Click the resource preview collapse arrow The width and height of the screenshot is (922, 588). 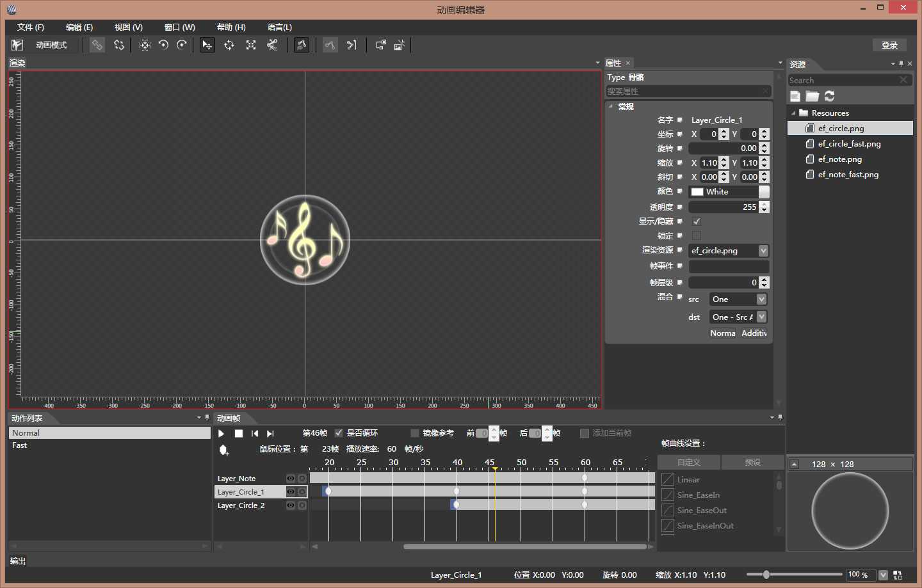[x=795, y=465]
